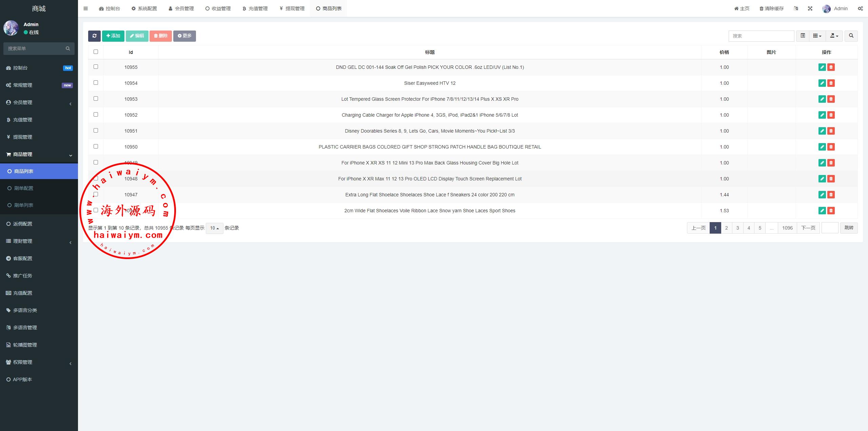Click the green 添加 button

[x=113, y=36]
